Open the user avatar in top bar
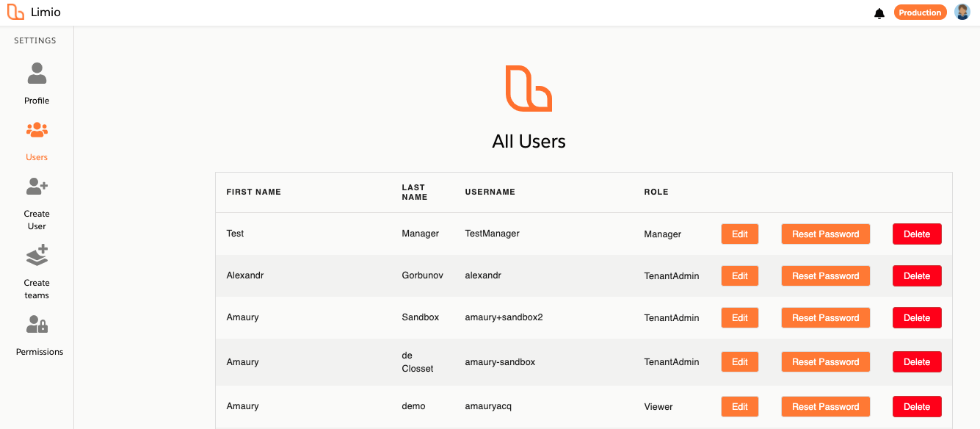The height and width of the screenshot is (429, 980). (962, 12)
